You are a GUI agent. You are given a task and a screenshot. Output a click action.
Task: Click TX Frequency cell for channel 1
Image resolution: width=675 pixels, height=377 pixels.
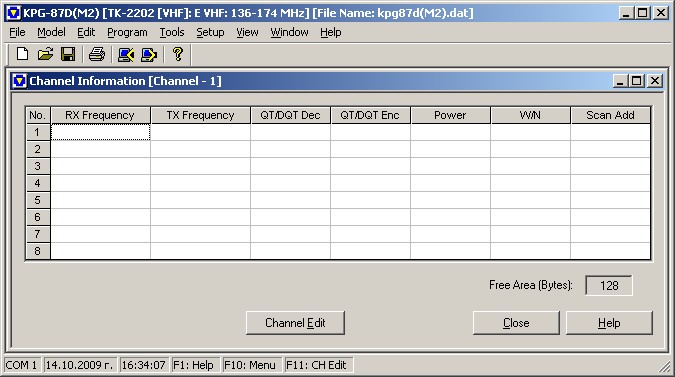201,132
